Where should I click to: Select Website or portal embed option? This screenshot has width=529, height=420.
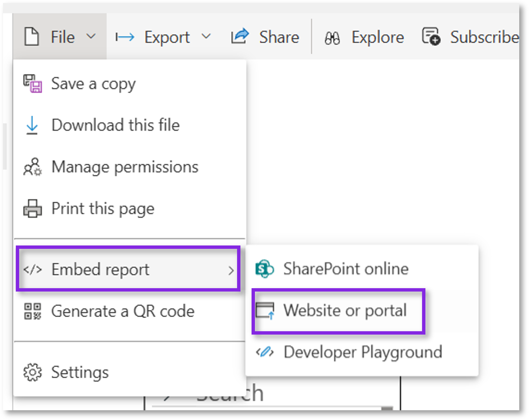coord(362,310)
